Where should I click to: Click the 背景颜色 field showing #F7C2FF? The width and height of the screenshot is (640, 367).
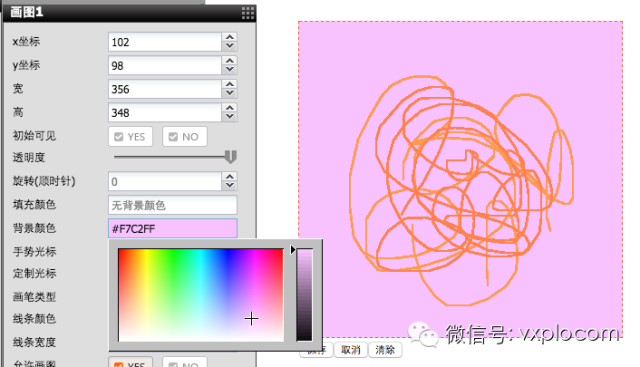173,229
